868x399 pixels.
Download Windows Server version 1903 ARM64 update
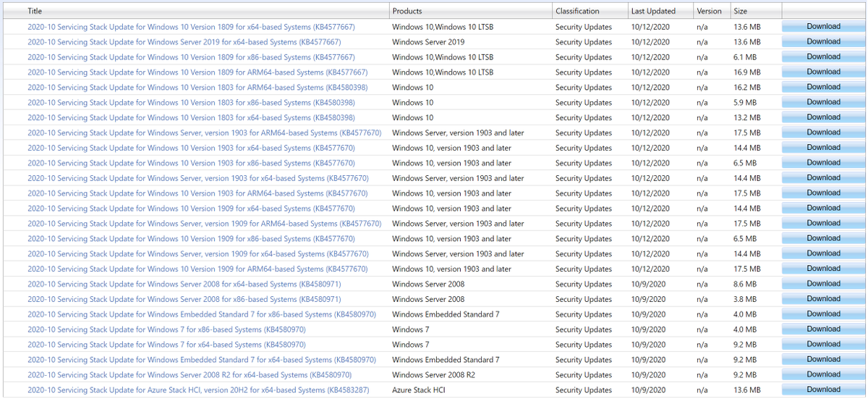click(824, 133)
